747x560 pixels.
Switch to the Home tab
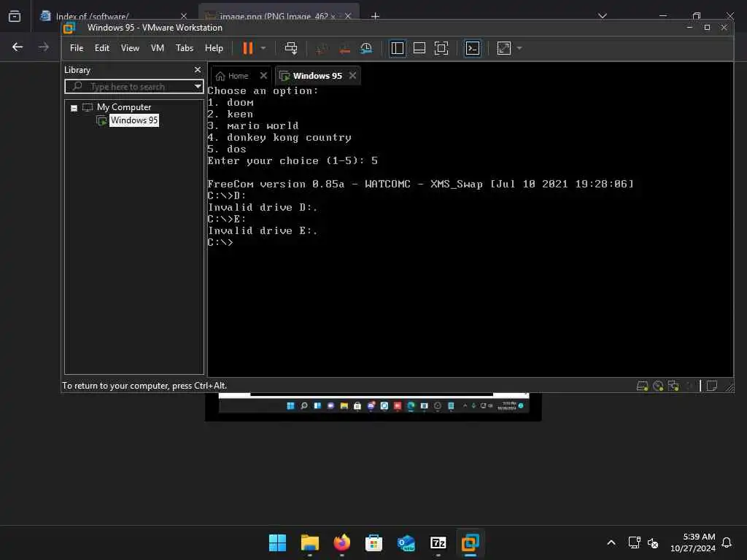233,76
